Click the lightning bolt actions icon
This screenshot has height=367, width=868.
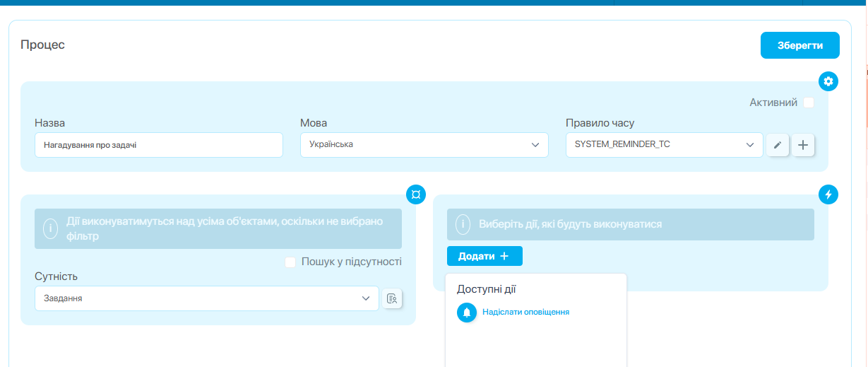coord(828,194)
